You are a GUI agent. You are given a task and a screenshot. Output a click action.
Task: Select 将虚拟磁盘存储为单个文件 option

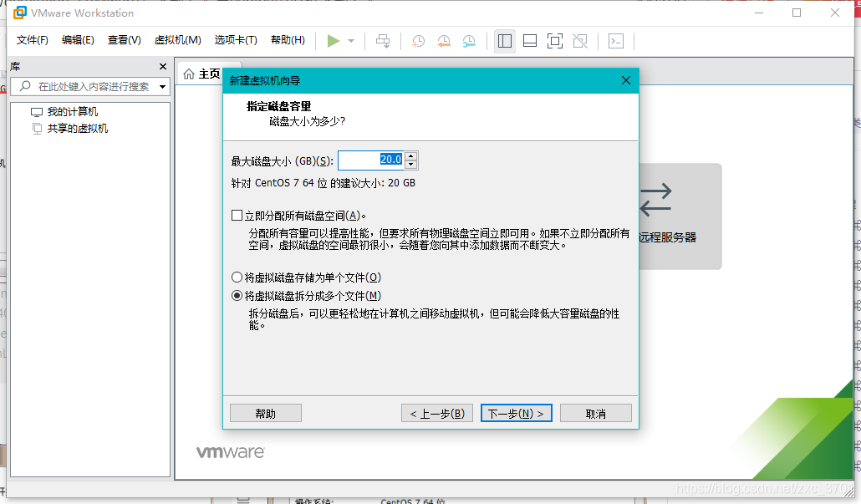click(x=236, y=277)
